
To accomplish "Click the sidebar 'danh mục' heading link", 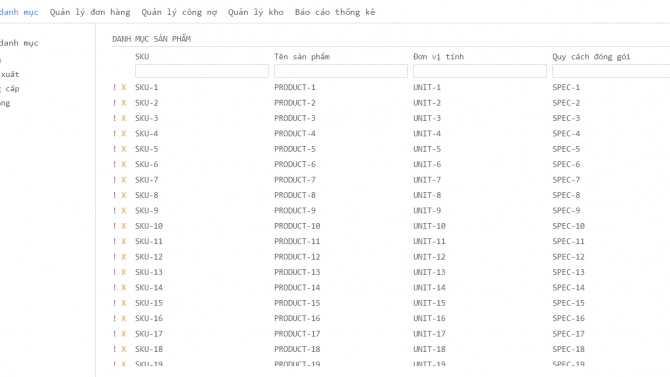I will click(x=19, y=43).
